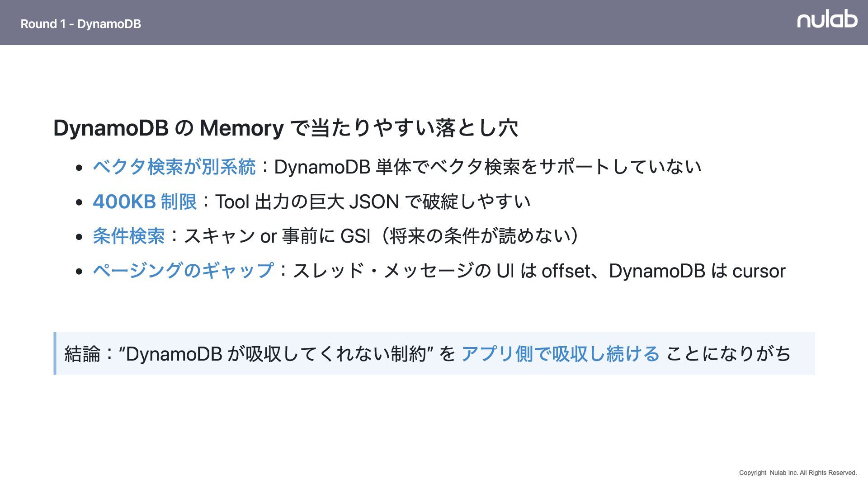Click the blue vertical bar of the conclusion box

pyautogui.click(x=55, y=353)
